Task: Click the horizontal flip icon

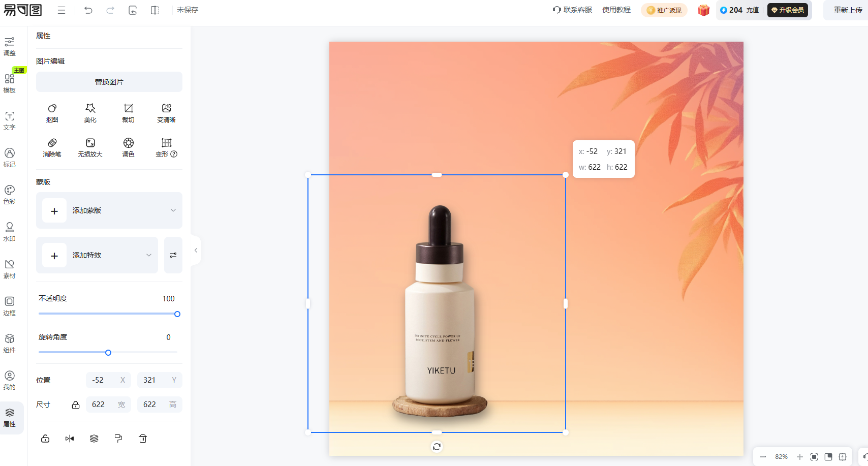Action: 70,439
